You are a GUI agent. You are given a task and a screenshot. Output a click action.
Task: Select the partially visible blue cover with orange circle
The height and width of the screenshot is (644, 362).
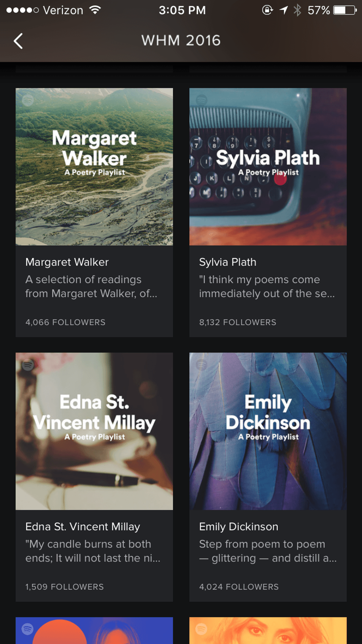coord(94,631)
